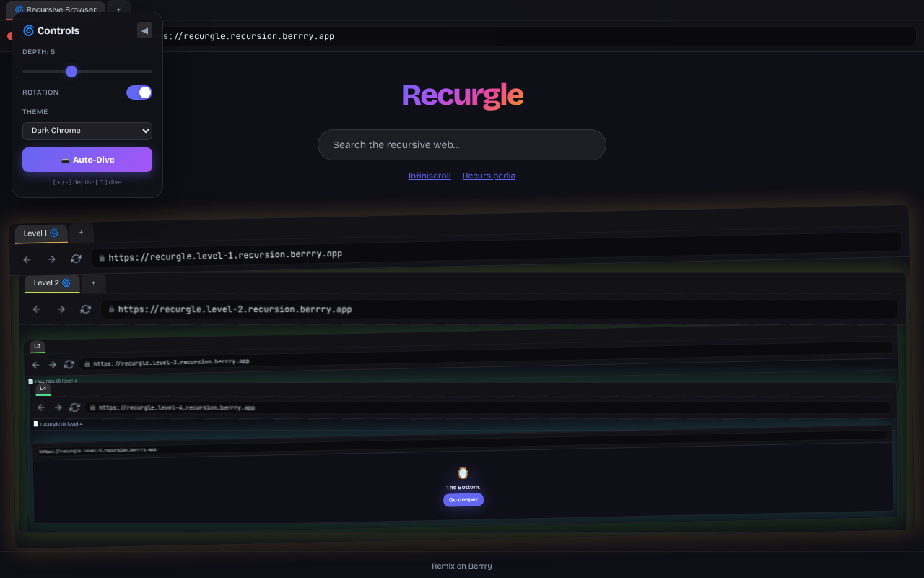Reload the L3 browser

click(x=69, y=365)
